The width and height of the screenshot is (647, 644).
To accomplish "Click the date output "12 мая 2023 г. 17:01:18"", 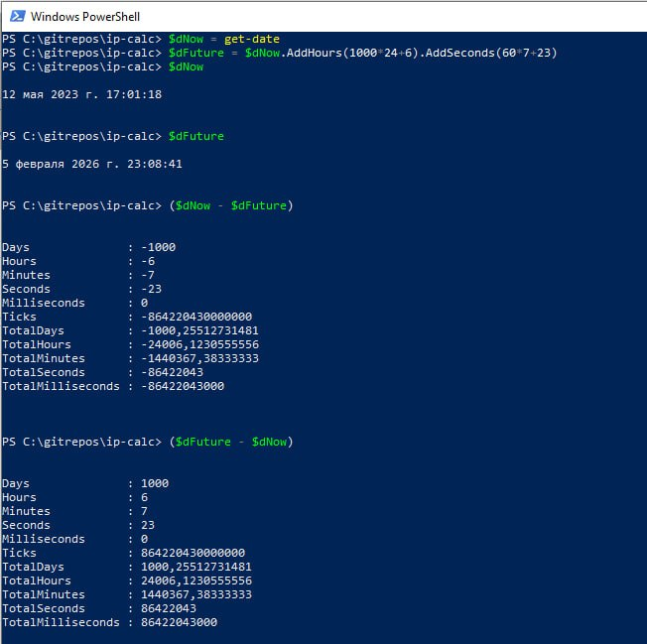I will [81, 94].
